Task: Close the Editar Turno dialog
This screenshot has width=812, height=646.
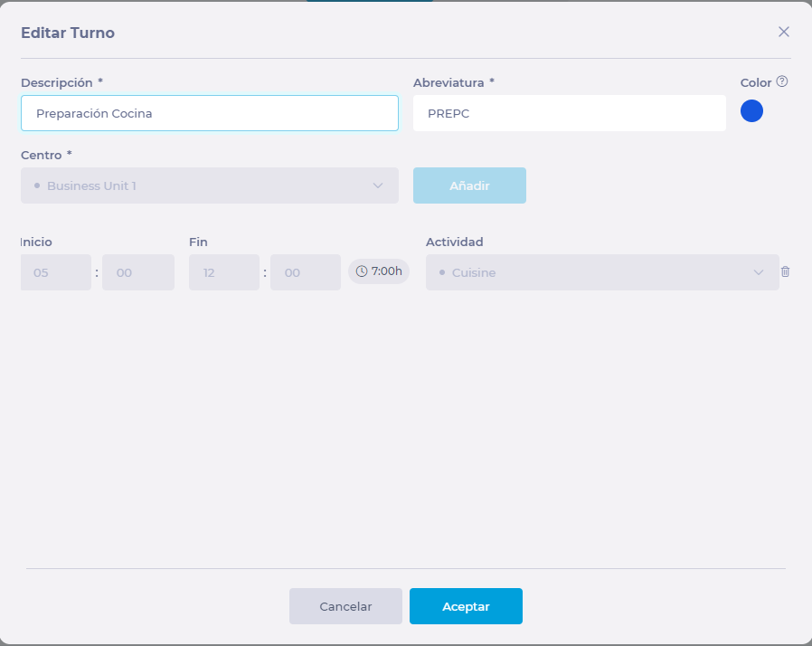Action: 784,32
